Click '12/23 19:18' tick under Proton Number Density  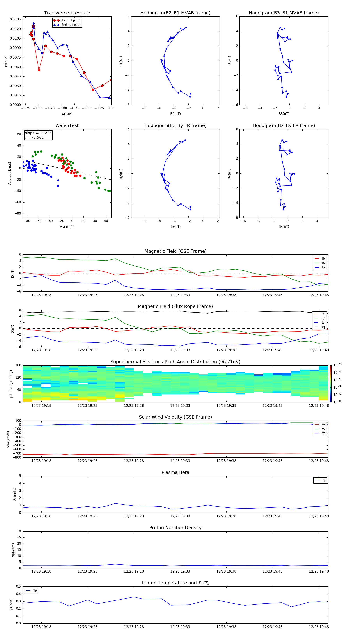pos(41,571)
